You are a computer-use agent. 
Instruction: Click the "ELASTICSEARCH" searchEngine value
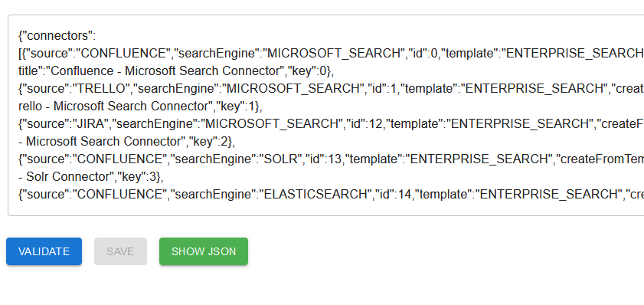tap(315, 194)
